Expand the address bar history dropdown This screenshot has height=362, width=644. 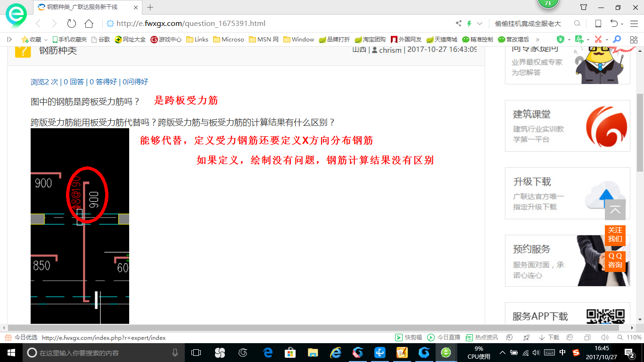(x=480, y=24)
